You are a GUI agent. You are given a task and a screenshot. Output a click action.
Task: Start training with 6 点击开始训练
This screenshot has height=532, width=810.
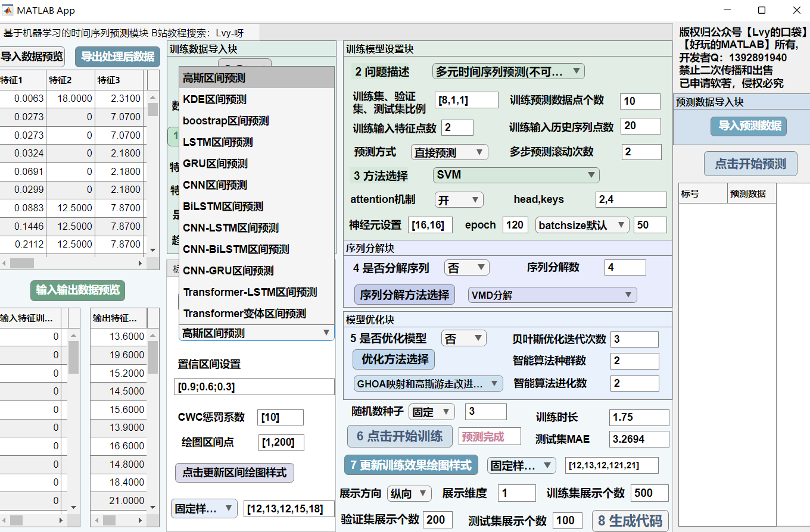click(x=400, y=436)
